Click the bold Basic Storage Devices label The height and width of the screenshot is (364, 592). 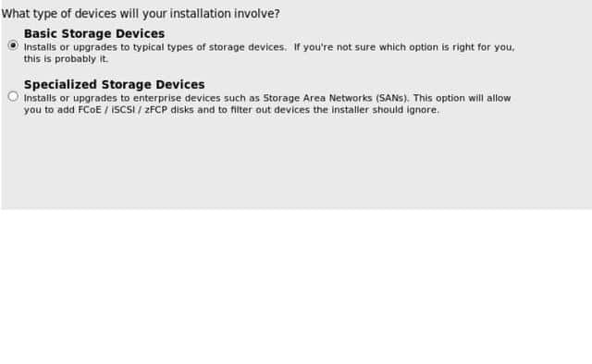pos(94,33)
